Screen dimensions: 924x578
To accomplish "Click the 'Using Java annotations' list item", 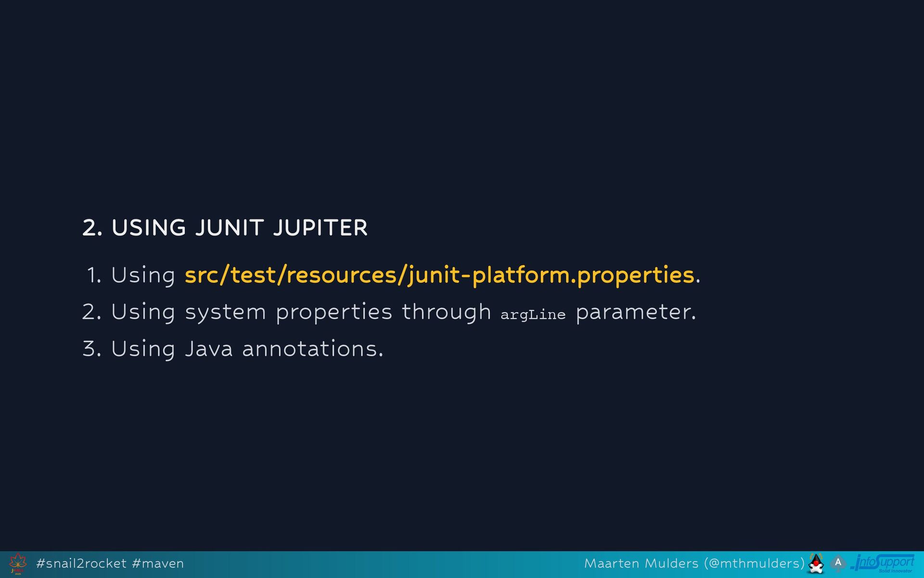I will click(x=247, y=349).
